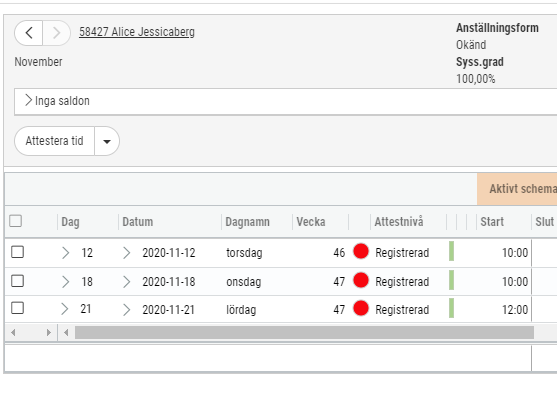Viewport: 557px width, 405px height.
Task: Go to previous employee with left arrow
Action: click(29, 33)
